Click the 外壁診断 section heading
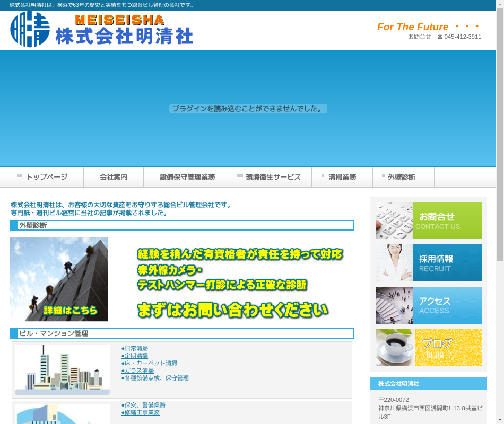The height and width of the screenshot is (424, 504). click(182, 225)
